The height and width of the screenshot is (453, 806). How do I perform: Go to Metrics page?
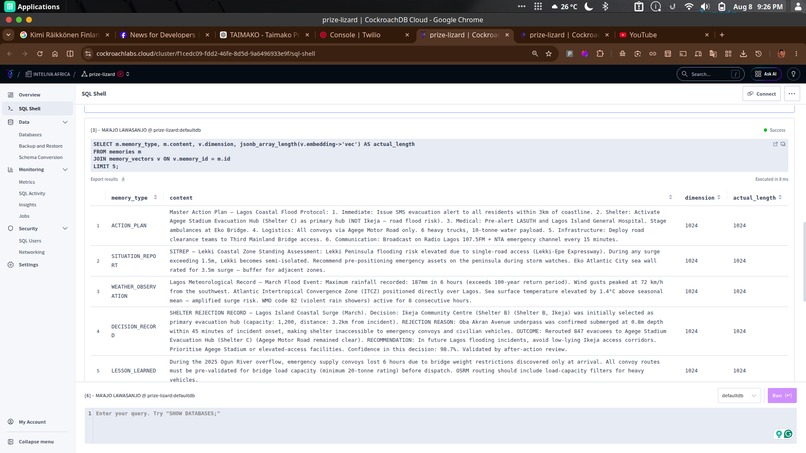(27, 182)
